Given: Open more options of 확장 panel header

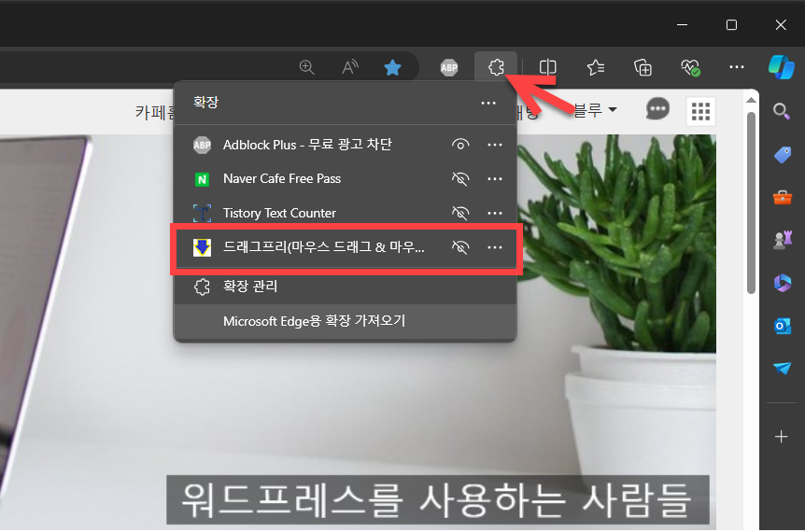Looking at the screenshot, I should (488, 103).
